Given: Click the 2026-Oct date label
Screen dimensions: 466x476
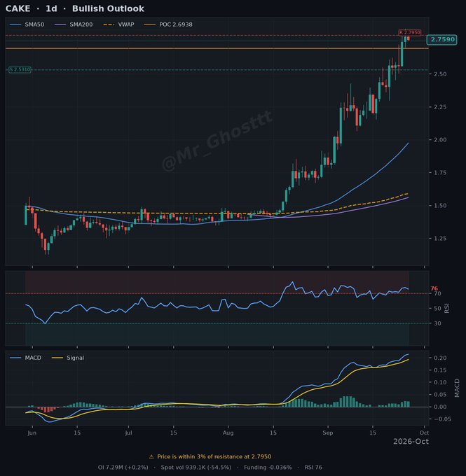Looking at the screenshot, I should coord(411,442).
